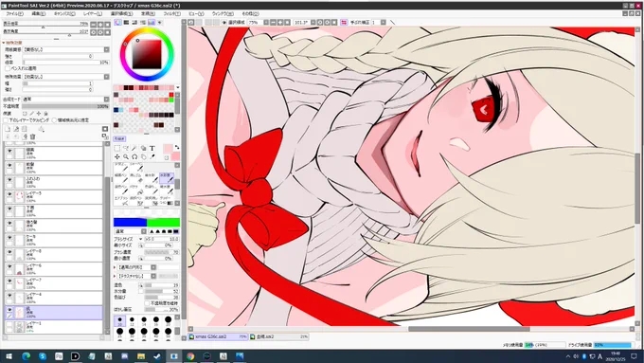The height and width of the screenshot is (363, 644).
Task: Enable clipping to layer below checkbox
Action: click(7, 120)
